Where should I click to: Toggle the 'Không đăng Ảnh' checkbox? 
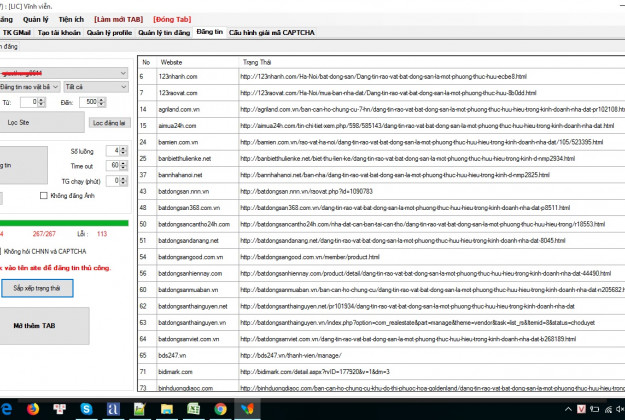(x=43, y=196)
